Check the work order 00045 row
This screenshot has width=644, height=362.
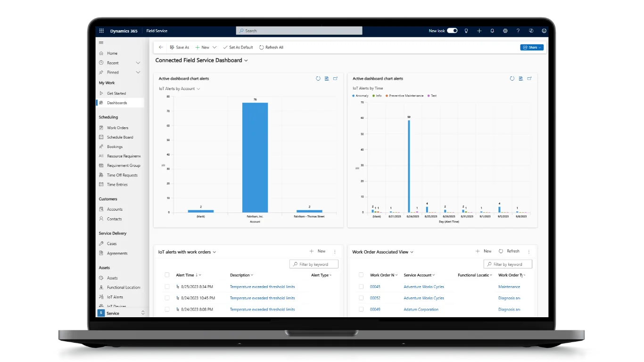(361, 287)
